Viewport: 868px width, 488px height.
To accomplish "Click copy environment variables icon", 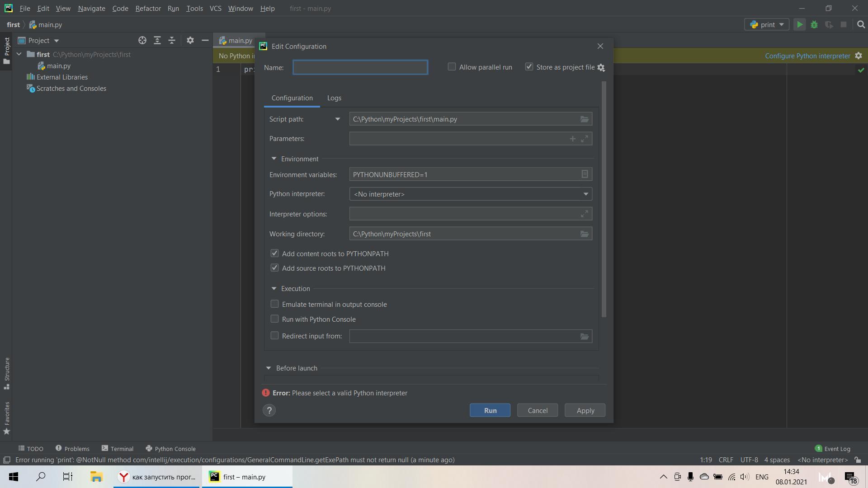I will 585,174.
